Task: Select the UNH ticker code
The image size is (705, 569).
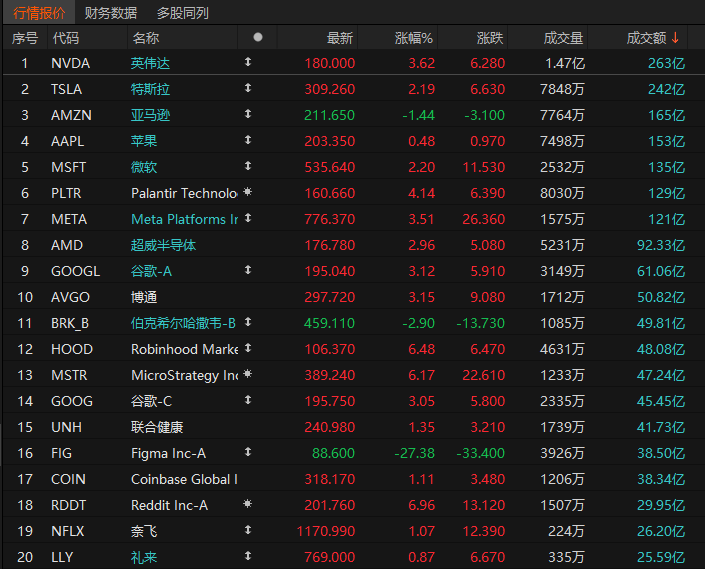Action: pos(67,427)
